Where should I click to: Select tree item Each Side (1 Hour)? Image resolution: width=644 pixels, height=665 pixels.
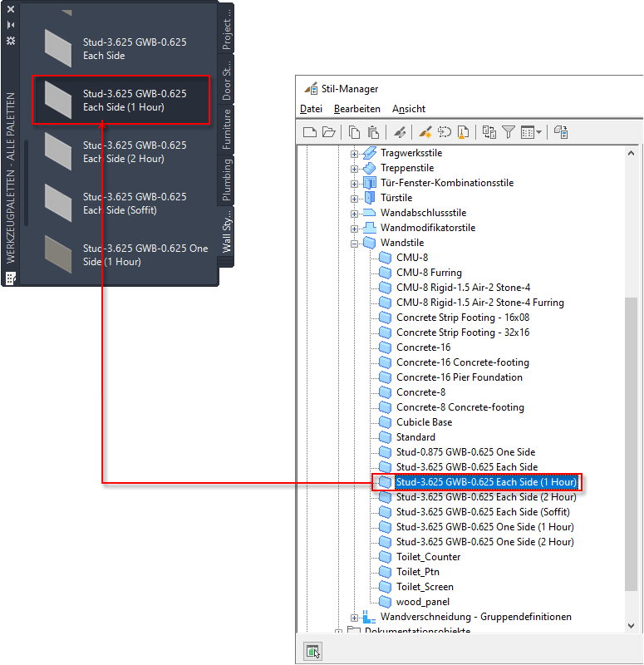486,482
